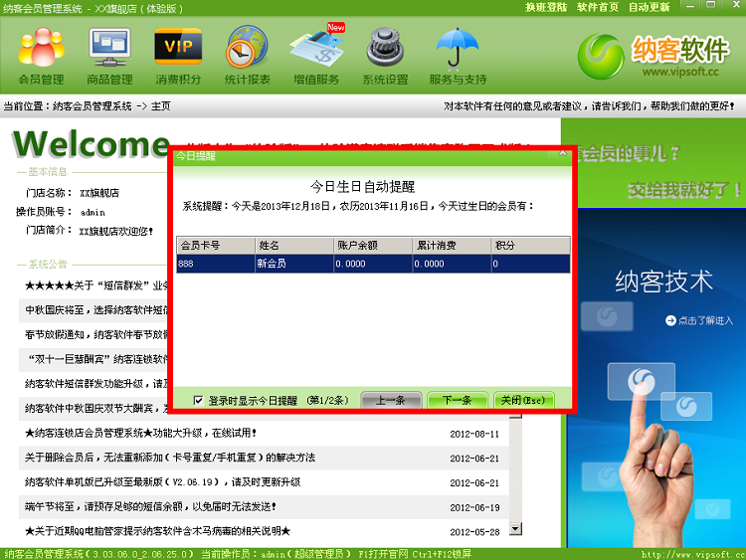Open announcement 纳客软件单机版已升级至最新版
This screenshot has width=746, height=560.
tap(162, 482)
